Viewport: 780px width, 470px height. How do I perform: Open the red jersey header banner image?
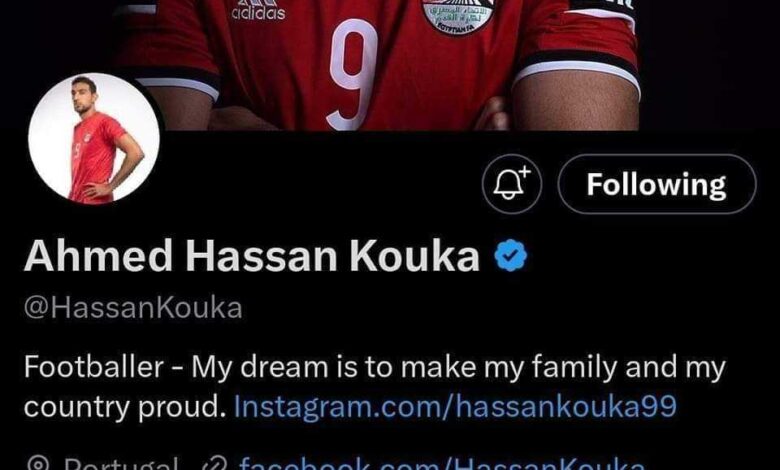point(390,65)
